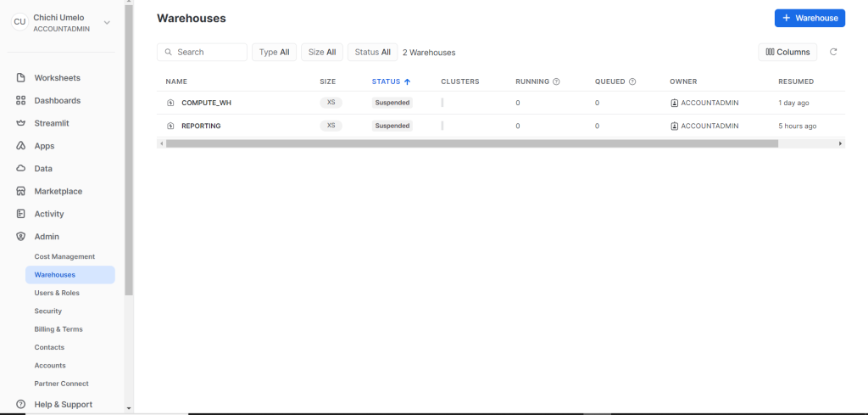Click the refresh icon beside Columns

(x=833, y=52)
